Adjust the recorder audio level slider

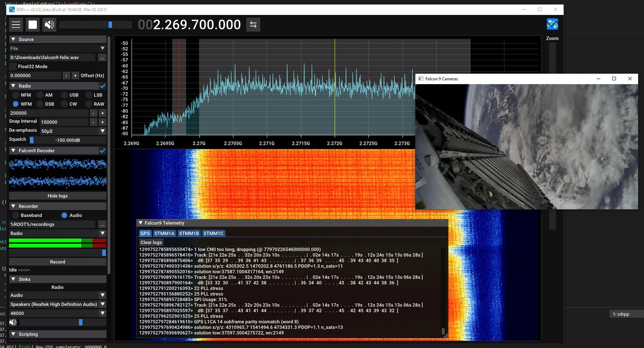(x=57, y=253)
